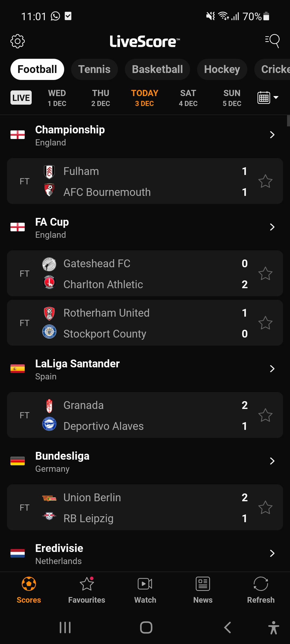This screenshot has width=290, height=644.
Task: Tap the LIVE matches button
Action: point(21,98)
